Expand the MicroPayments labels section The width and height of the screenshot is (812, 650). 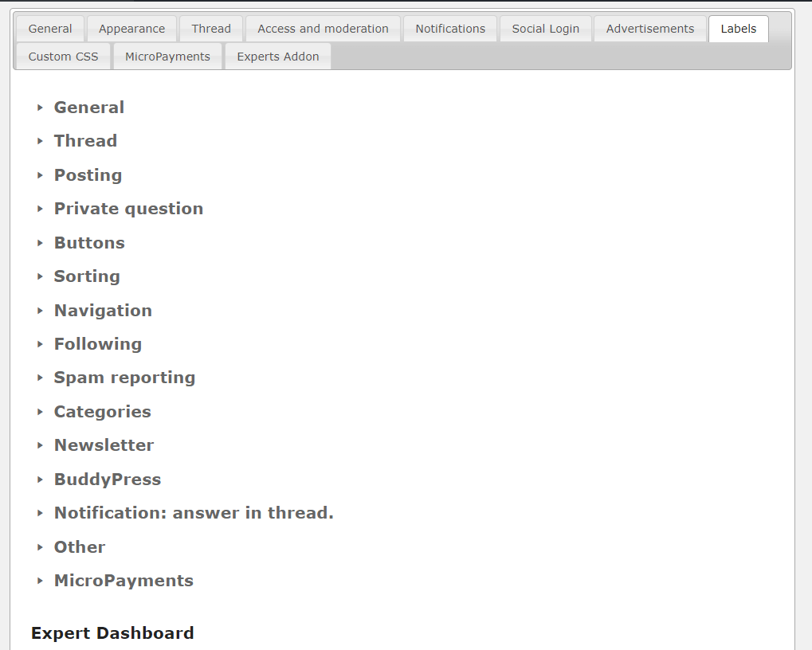124,581
